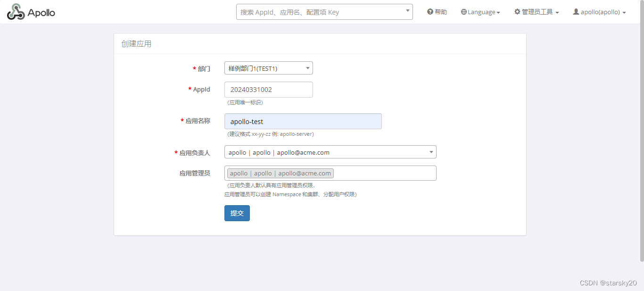Click the AppId input field
This screenshot has height=291, width=644.
pos(268,89)
